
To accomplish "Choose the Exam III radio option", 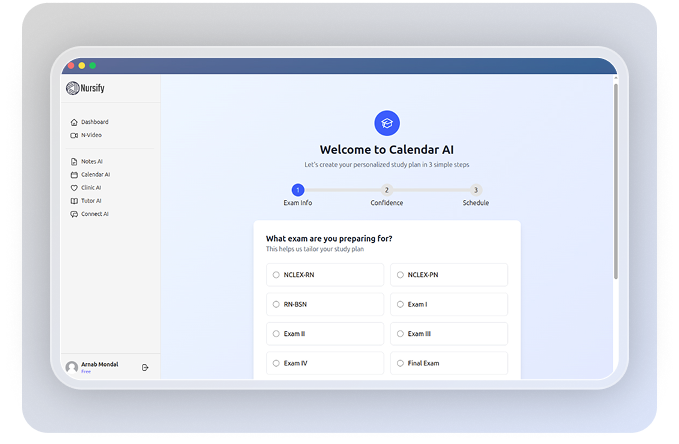I will [x=400, y=334].
